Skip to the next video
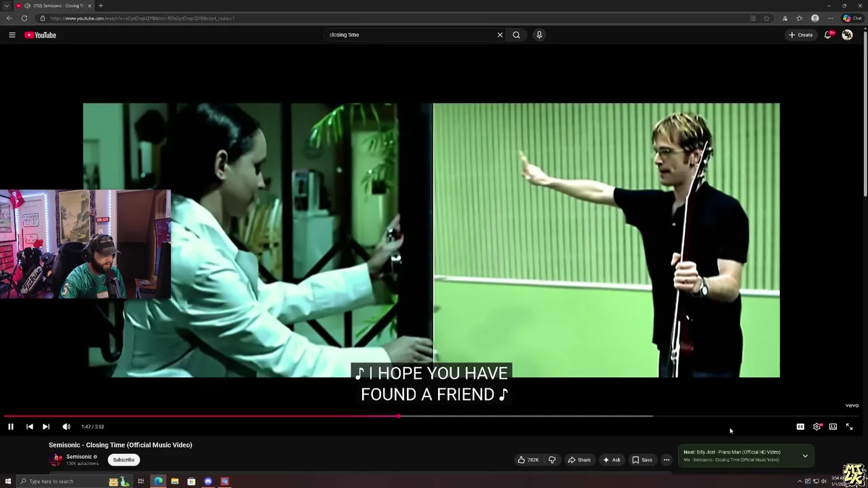This screenshot has height=488, width=868. coord(45,426)
